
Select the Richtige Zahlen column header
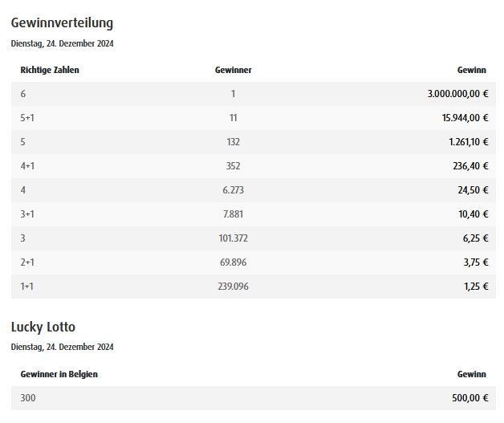(x=50, y=70)
